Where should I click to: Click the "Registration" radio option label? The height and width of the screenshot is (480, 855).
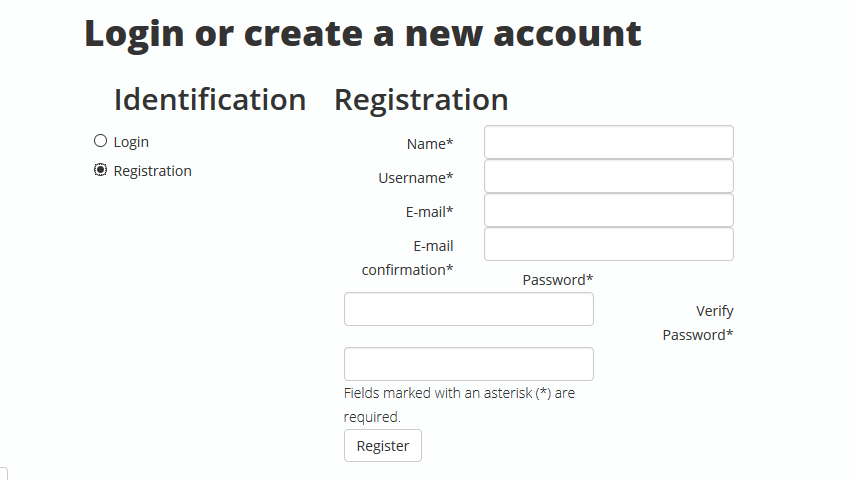click(152, 171)
